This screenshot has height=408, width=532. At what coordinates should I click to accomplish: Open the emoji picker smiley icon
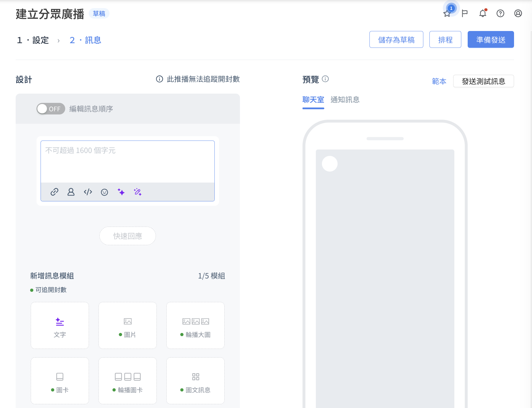point(105,192)
